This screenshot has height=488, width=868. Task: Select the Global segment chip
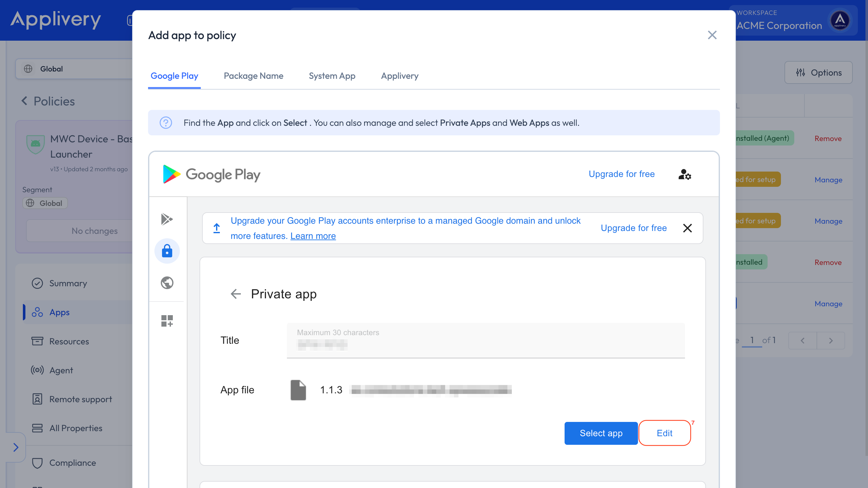pyautogui.click(x=45, y=203)
